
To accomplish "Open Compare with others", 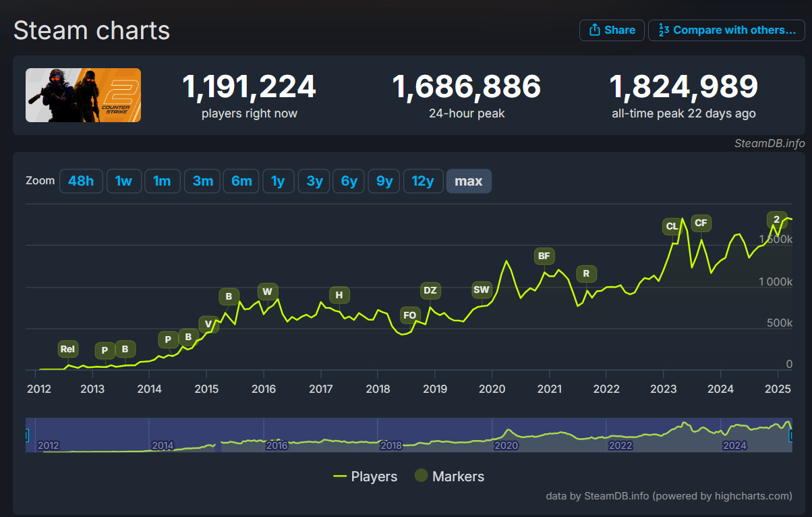I will [x=728, y=30].
